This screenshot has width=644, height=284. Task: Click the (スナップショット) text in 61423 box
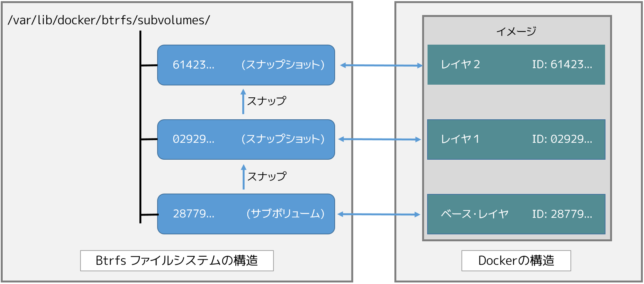click(283, 65)
